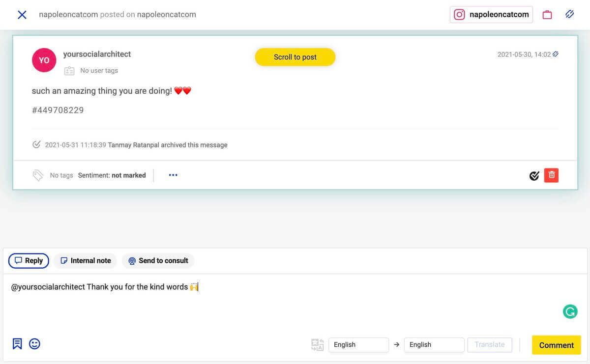
Task: Click the small icon beside the timestamp
Action: pyautogui.click(x=556, y=55)
